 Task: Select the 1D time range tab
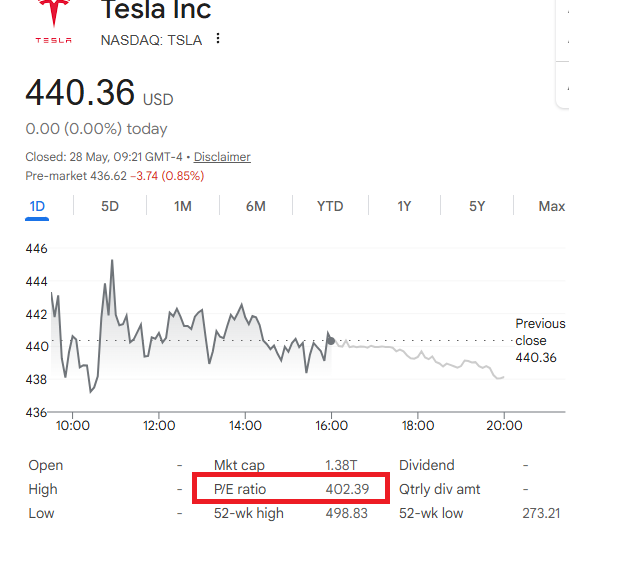tap(37, 206)
